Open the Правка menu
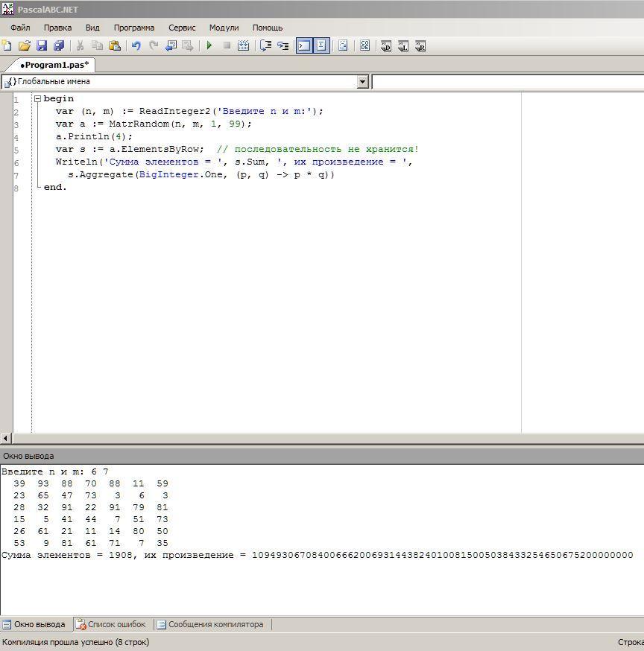 pyautogui.click(x=57, y=28)
